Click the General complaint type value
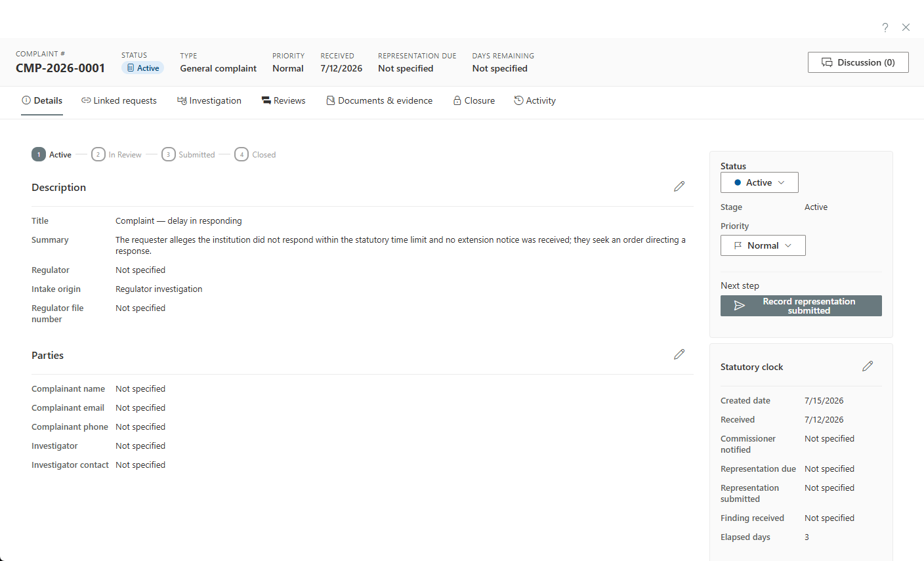The width and height of the screenshot is (924, 561). click(x=219, y=68)
